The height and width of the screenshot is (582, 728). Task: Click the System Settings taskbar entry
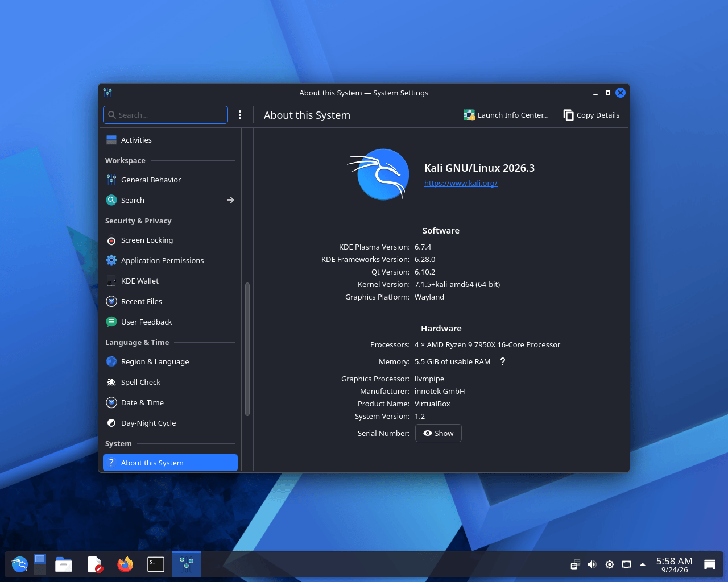(x=187, y=564)
